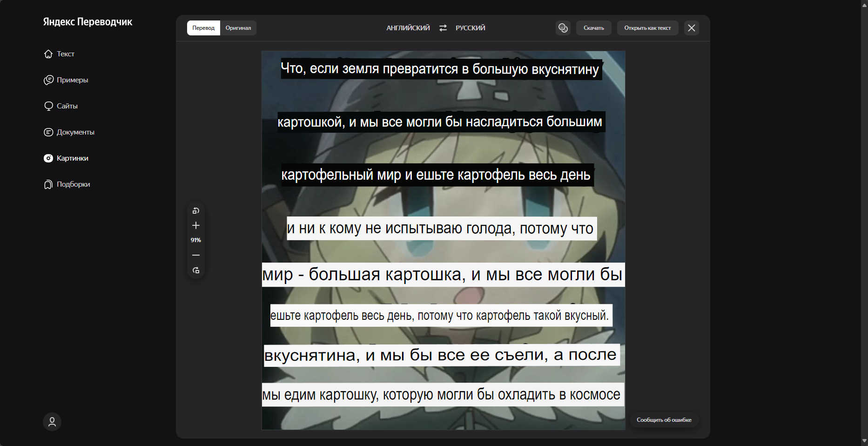
Task: Choose source language АНГЛИЙСКИЙ
Action: [x=408, y=28]
